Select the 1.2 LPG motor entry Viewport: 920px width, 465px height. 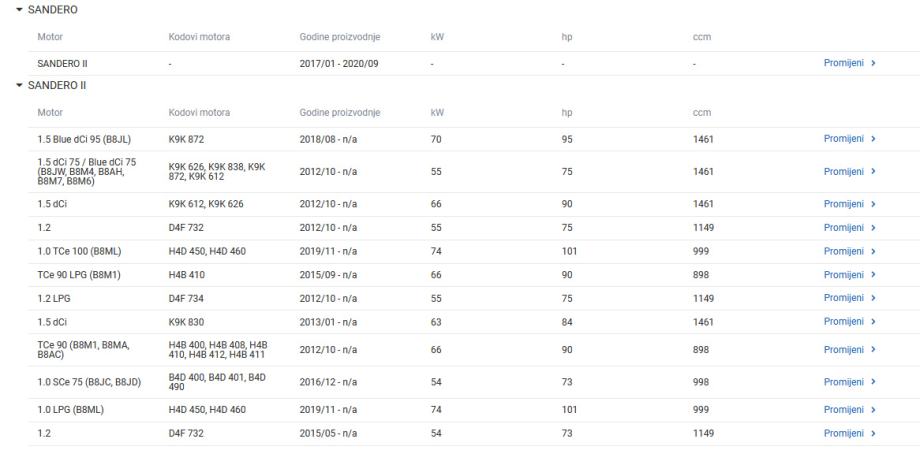[55, 298]
